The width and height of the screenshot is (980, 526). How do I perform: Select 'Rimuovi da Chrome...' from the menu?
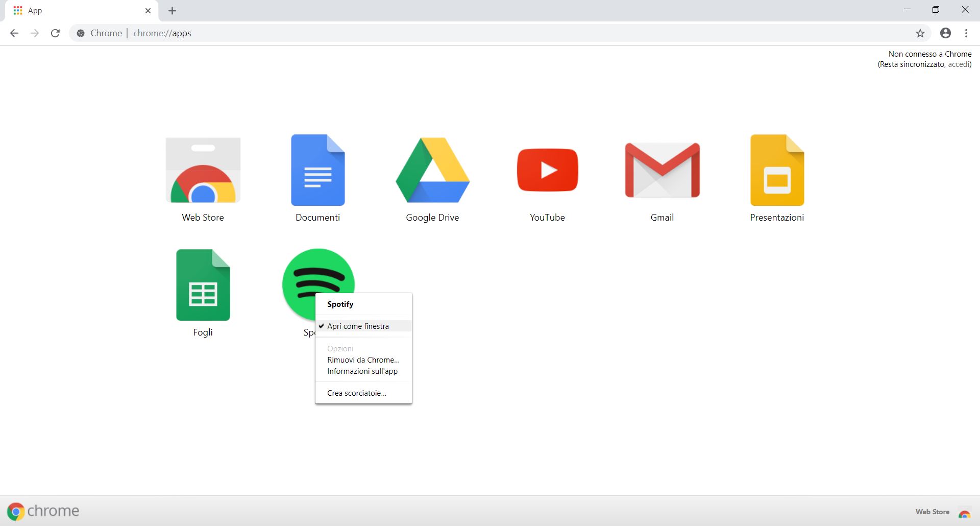tap(362, 360)
